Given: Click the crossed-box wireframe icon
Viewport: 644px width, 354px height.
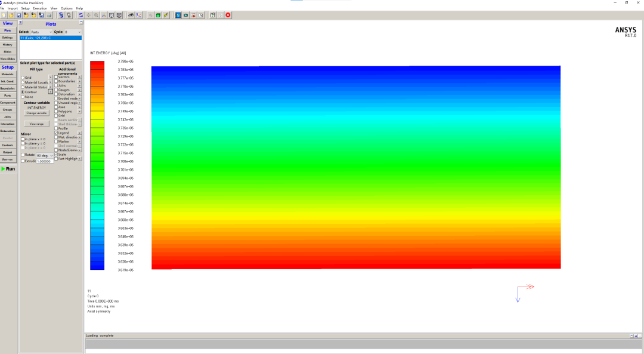Looking at the screenshot, I should (119, 15).
